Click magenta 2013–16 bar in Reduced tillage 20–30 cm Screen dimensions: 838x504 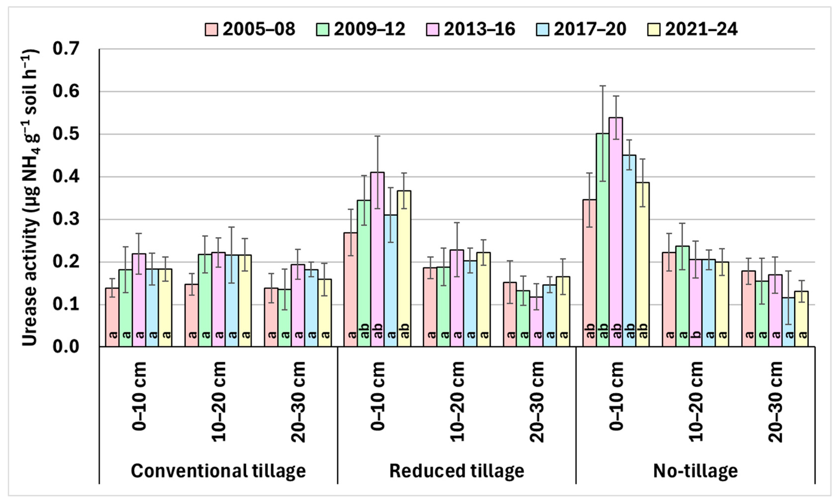pyautogui.click(x=536, y=322)
